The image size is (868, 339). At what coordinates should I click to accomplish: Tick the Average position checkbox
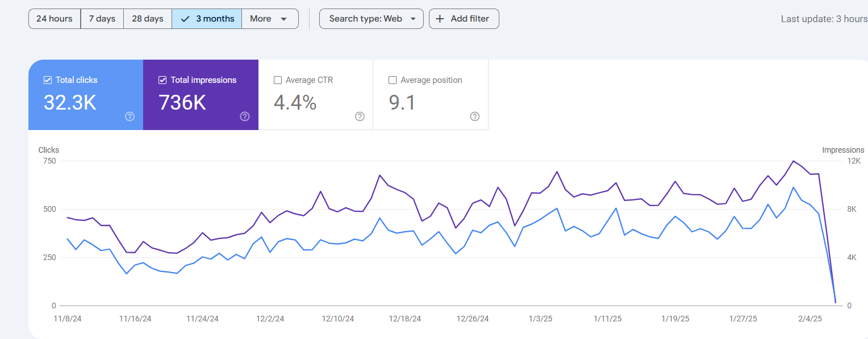point(393,80)
